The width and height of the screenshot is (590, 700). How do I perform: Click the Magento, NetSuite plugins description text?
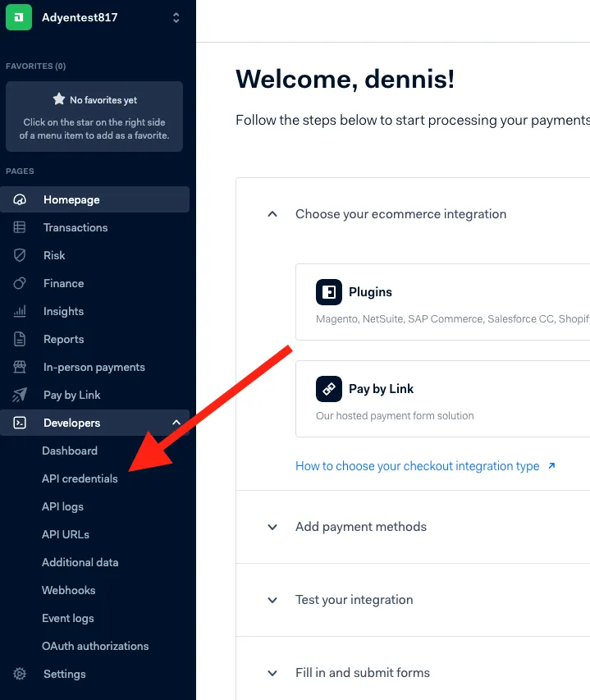click(x=452, y=318)
